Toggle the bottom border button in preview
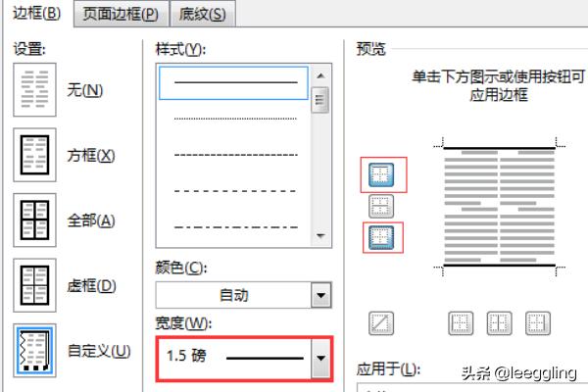Image resolution: width=588 pixels, height=392 pixels. point(381,237)
